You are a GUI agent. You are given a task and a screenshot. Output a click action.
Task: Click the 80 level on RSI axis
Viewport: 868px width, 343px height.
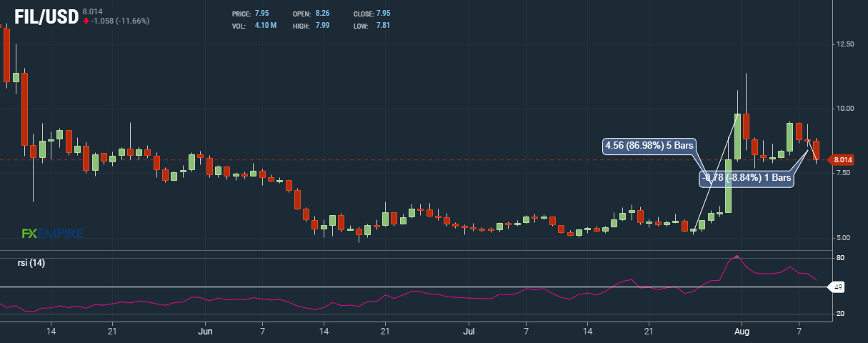click(841, 258)
